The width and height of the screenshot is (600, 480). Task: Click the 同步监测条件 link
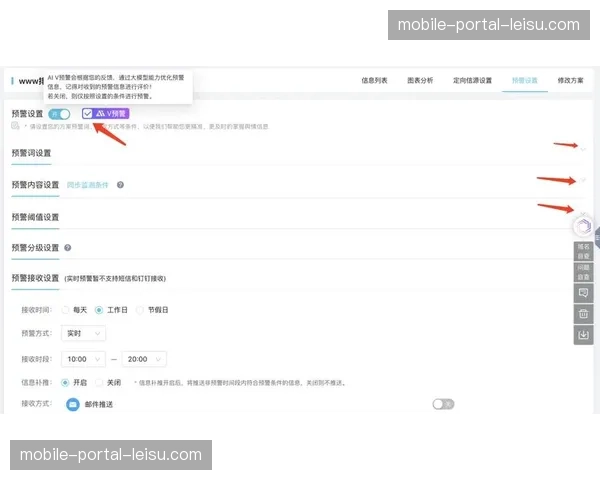pos(88,185)
